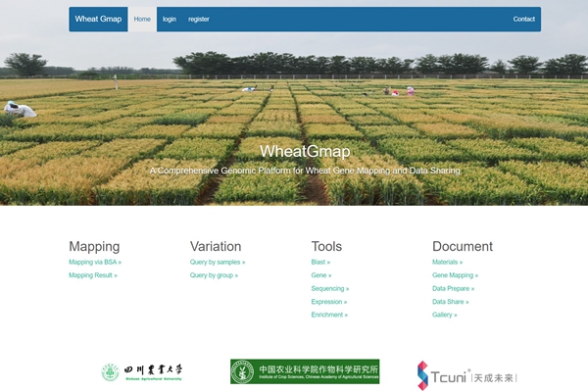Screen dimensions: 588x392
Task: Open the Home tab in navbar
Action: click(142, 19)
